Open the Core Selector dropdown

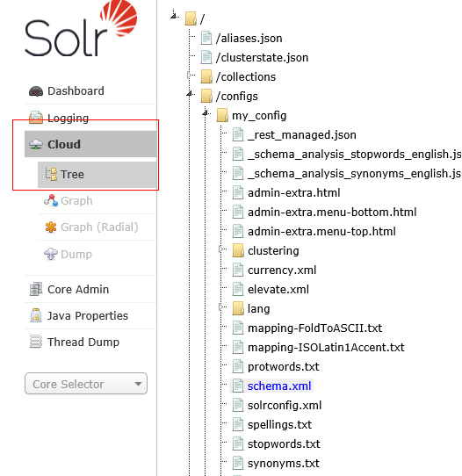pos(86,384)
